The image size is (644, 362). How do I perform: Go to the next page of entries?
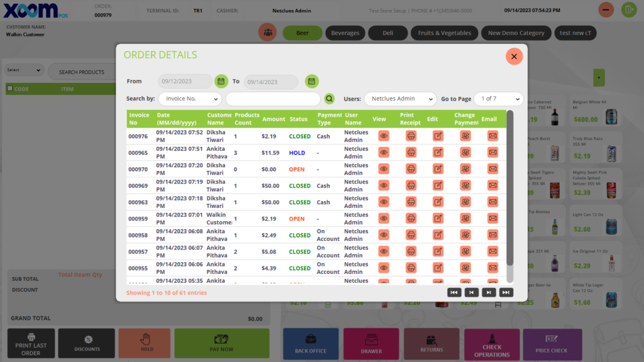489,292
